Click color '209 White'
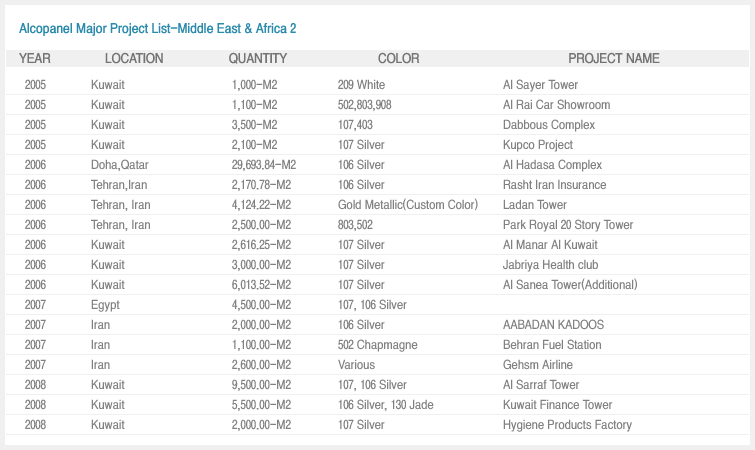The height and width of the screenshot is (450, 755). 361,85
